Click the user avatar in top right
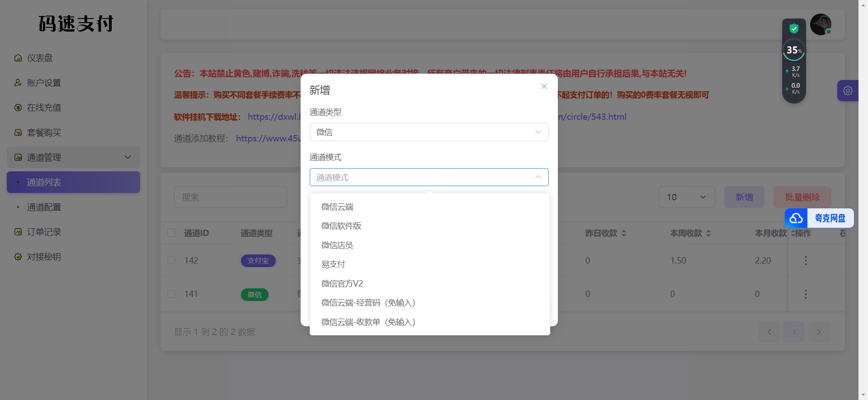868x400 pixels. pyautogui.click(x=821, y=24)
